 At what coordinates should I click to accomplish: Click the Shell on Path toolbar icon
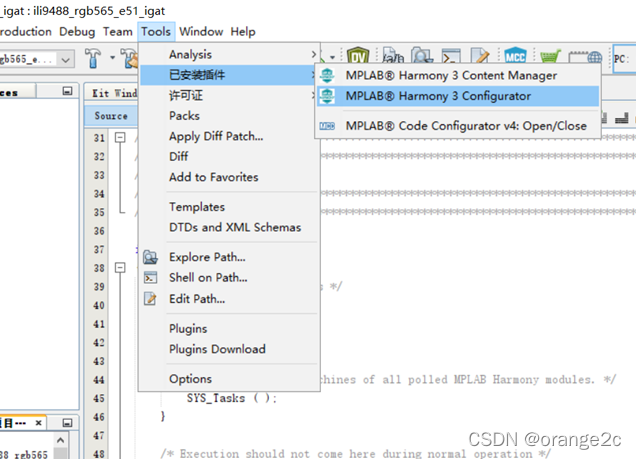(451, 57)
